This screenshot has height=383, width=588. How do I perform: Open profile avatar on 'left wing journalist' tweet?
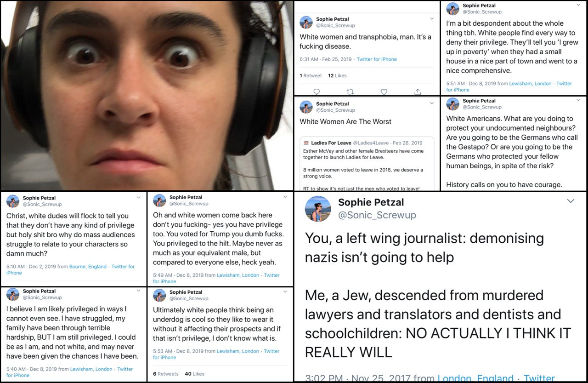318,209
